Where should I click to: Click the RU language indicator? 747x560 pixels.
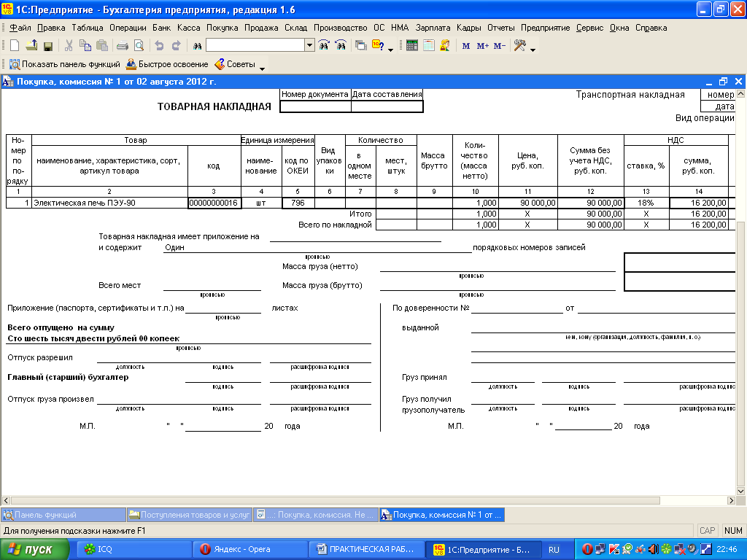[554, 550]
